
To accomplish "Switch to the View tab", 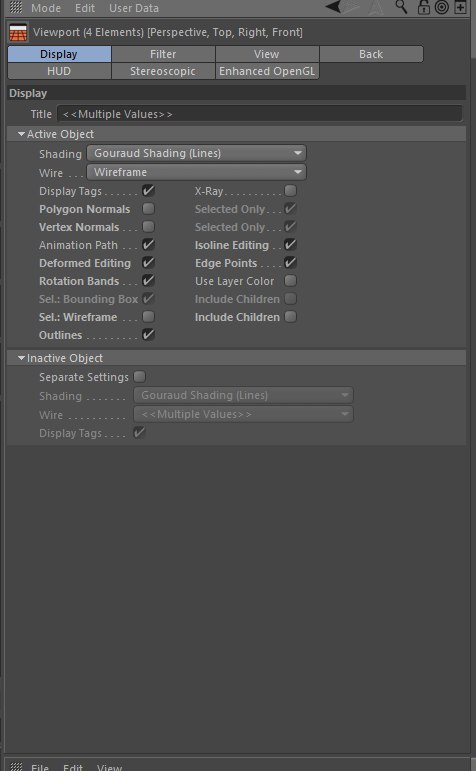I will (x=267, y=54).
